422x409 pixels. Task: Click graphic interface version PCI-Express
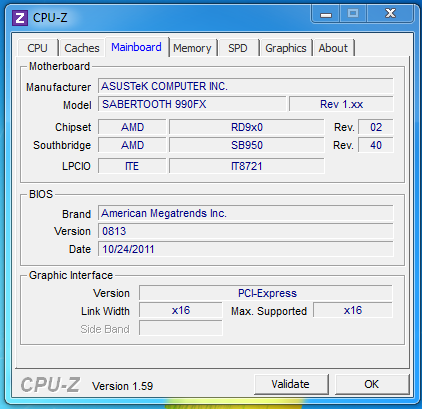(266, 293)
